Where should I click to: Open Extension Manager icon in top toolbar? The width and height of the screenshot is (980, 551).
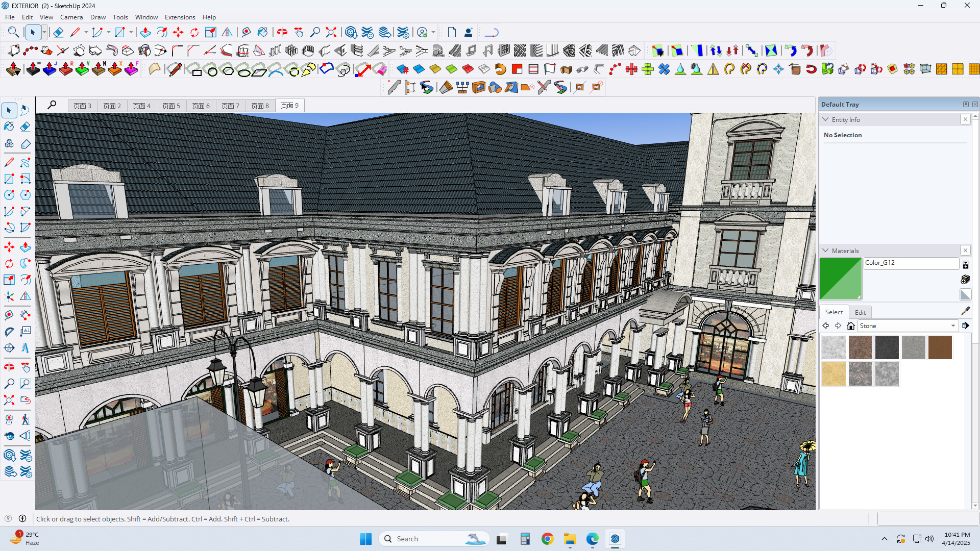403,33
